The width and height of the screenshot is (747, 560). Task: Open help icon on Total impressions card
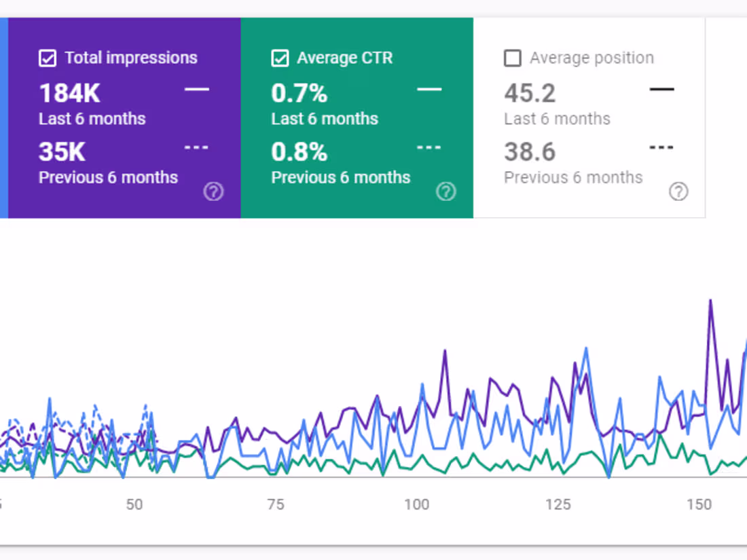(213, 192)
